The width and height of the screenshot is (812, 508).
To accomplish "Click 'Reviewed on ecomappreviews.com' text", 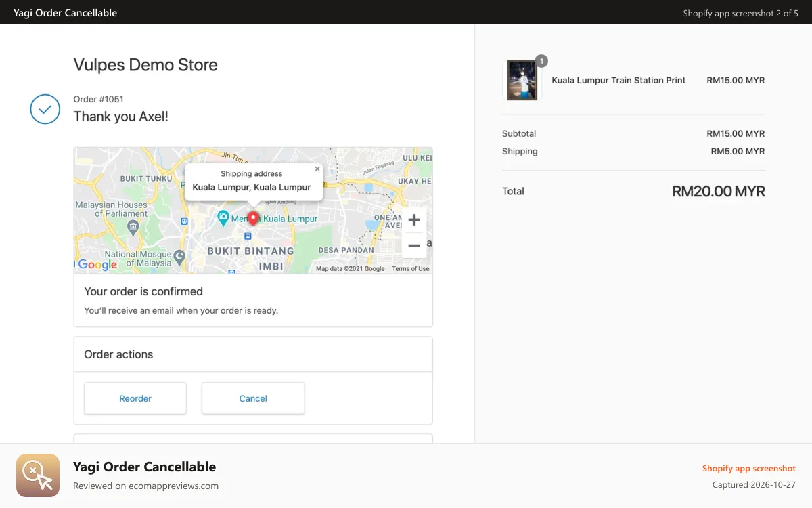I will click(145, 486).
